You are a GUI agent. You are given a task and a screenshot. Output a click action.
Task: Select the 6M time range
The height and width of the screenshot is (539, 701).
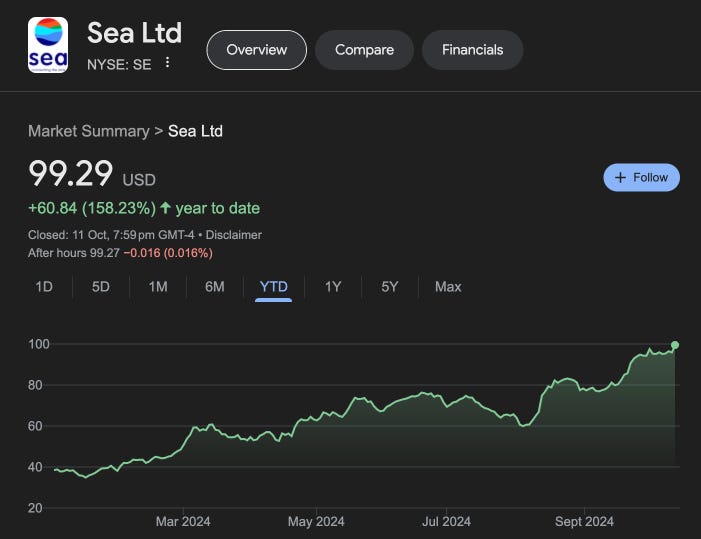(x=215, y=287)
